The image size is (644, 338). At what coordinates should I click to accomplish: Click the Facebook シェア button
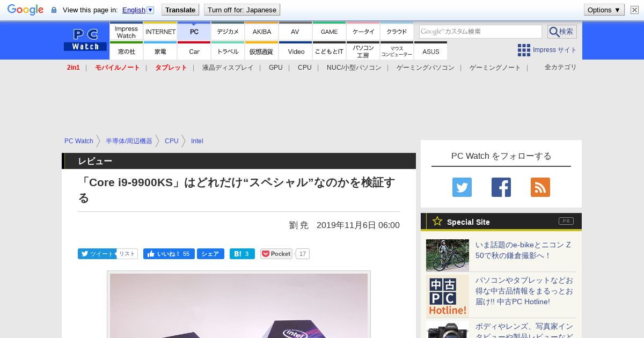(x=210, y=254)
